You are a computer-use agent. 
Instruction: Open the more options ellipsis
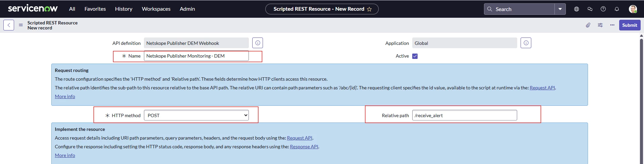coord(612,25)
